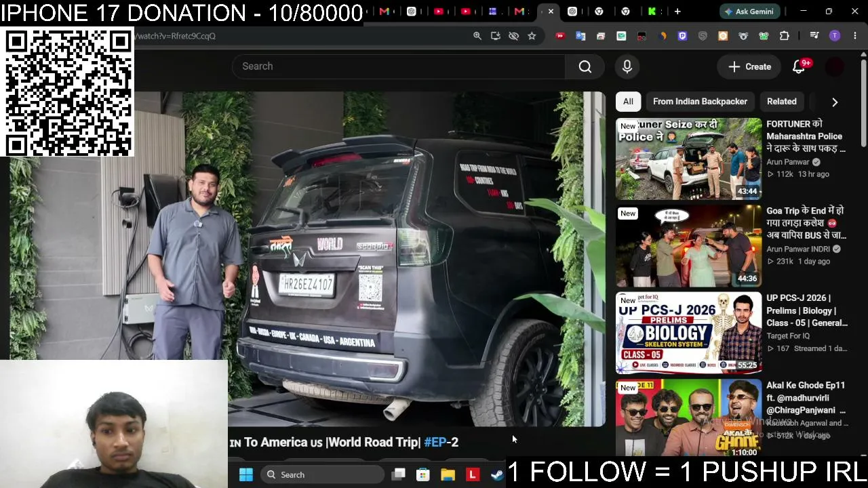Open Task View on the taskbar
The height and width of the screenshot is (488, 868).
pyautogui.click(x=399, y=474)
